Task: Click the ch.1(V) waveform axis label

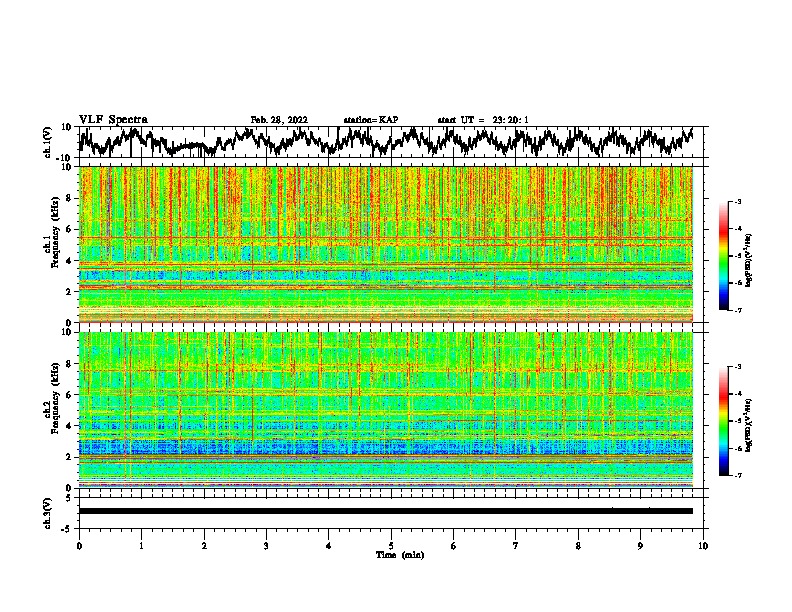Action: pos(48,142)
